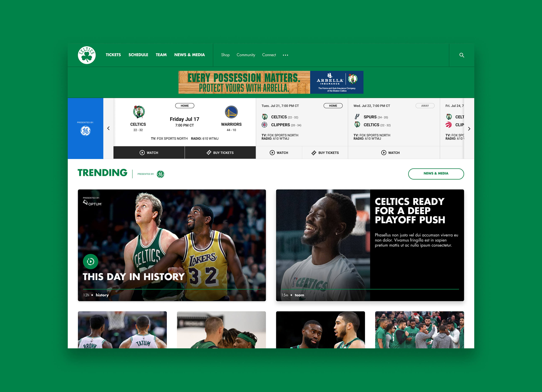
Task: Open the Schedule menu item
Action: [x=138, y=55]
